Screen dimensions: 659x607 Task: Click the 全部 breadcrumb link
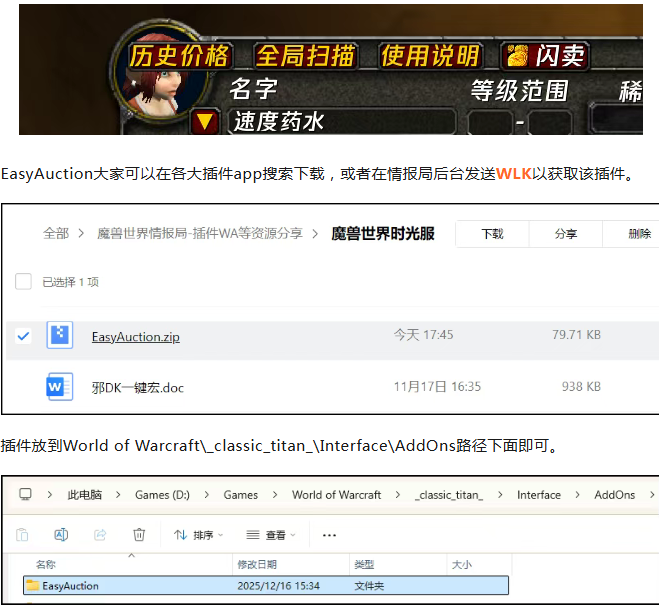[56, 233]
